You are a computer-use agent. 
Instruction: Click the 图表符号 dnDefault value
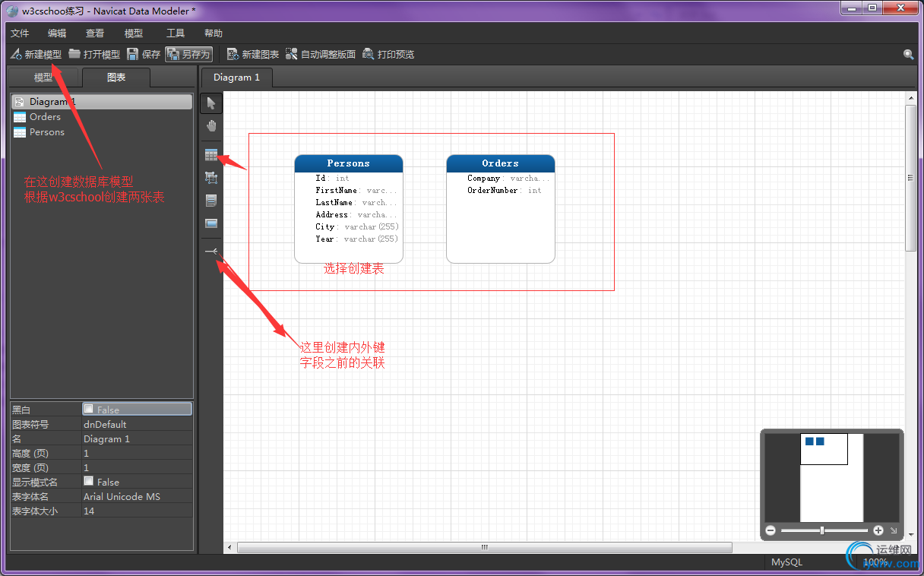pos(137,424)
